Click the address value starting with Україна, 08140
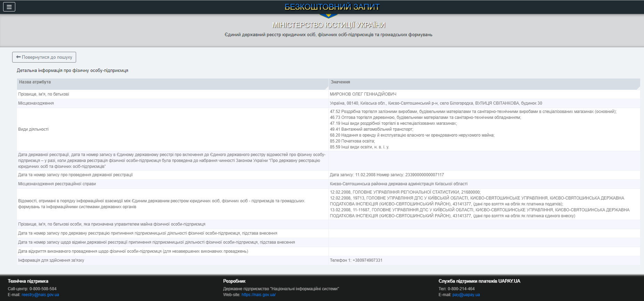The image size is (644, 301). pyautogui.click(x=436, y=103)
